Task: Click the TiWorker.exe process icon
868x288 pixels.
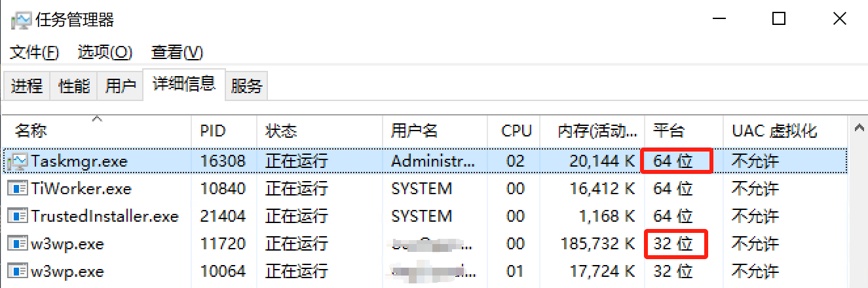Action: [x=18, y=189]
